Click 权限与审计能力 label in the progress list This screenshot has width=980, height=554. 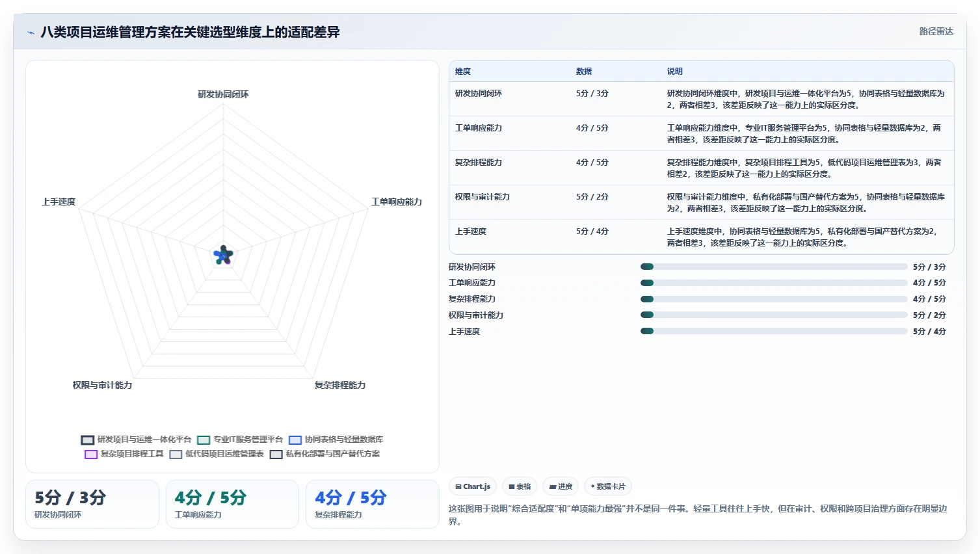pos(476,315)
